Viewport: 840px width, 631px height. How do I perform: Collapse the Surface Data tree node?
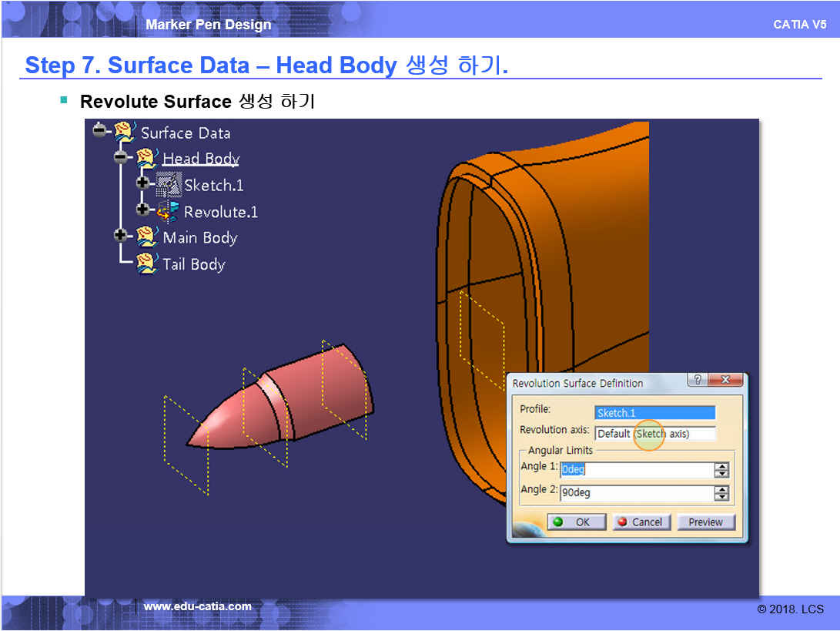99,130
